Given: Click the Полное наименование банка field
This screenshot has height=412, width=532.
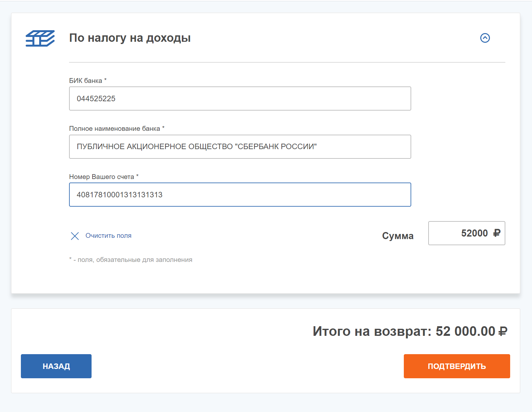Looking at the screenshot, I should click(240, 147).
